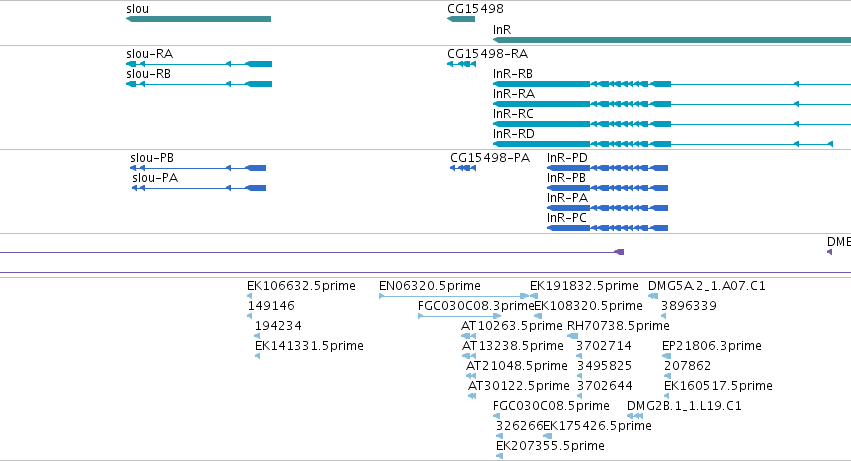Screen dimensions: 851x461
Task: Select EST AT21048.5prime
Action: [x=471, y=376]
